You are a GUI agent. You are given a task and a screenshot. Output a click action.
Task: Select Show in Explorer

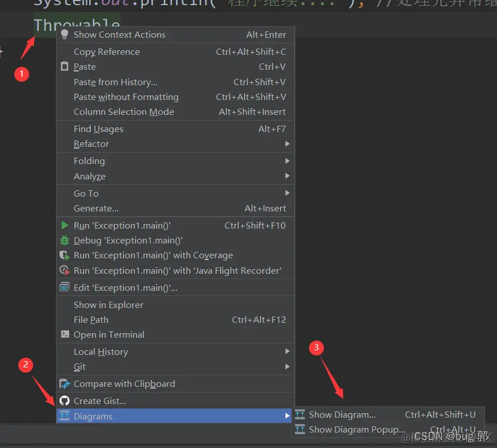175,305
